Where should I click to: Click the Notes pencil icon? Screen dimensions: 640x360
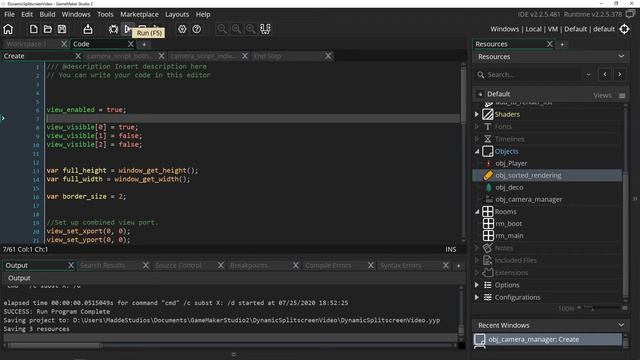coord(488,248)
